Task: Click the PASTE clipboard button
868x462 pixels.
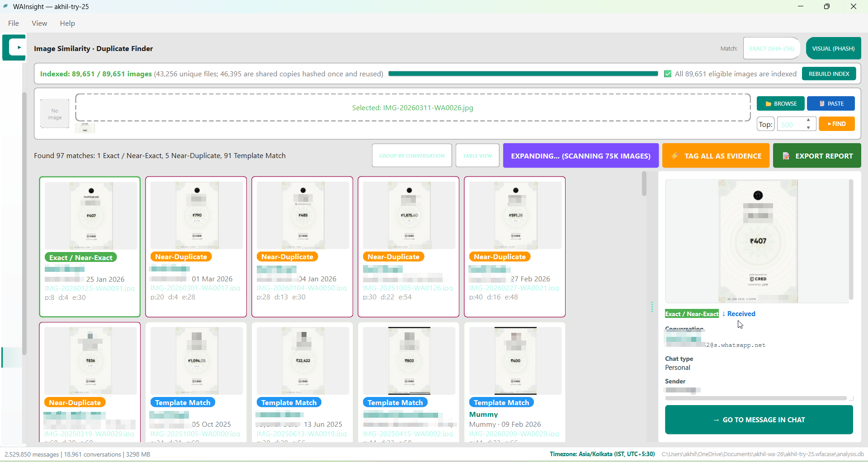Action: coord(831,103)
